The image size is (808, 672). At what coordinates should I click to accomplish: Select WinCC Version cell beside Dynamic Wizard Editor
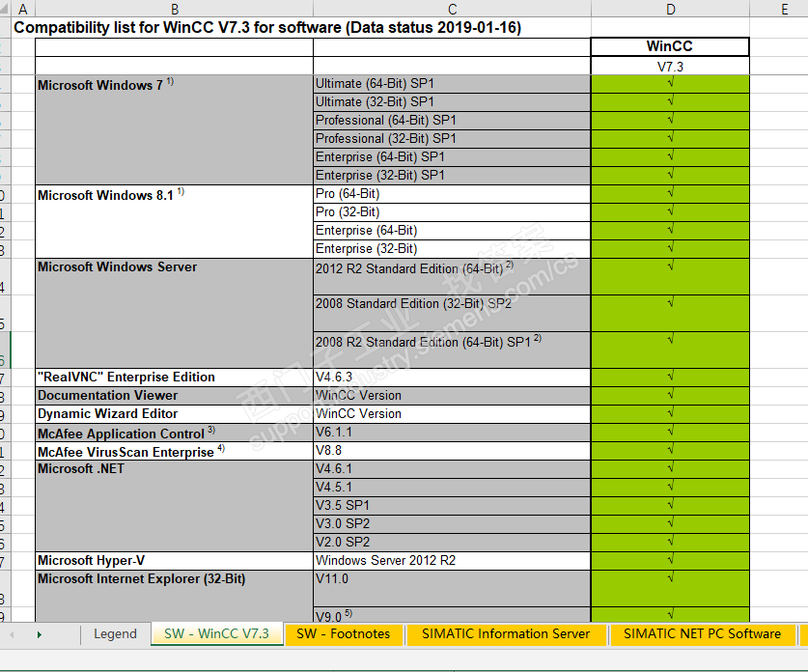[x=452, y=414]
